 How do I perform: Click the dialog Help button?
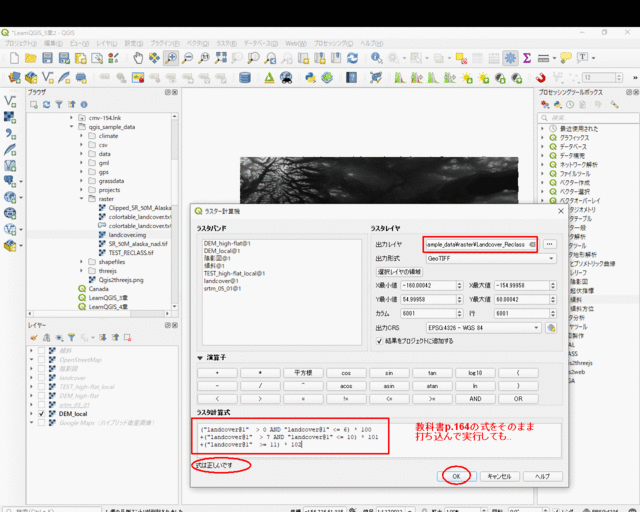point(543,476)
